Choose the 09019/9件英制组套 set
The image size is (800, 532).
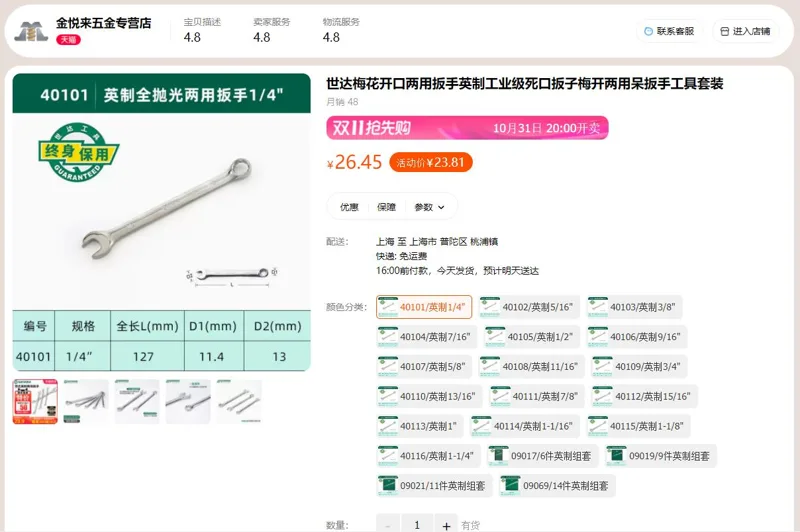pos(661,455)
